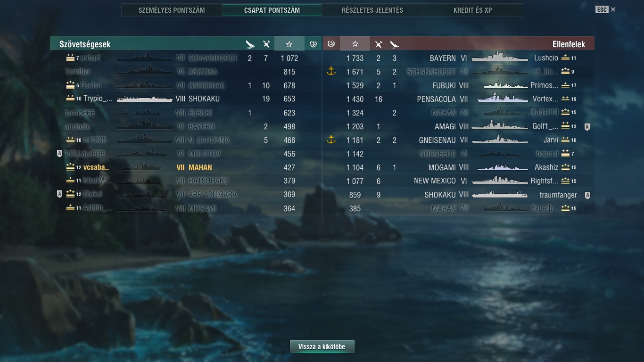The width and height of the screenshot is (644, 362).
Task: Click anchor achievement icon on Gneisenau enemy row
Action: [x=331, y=140]
